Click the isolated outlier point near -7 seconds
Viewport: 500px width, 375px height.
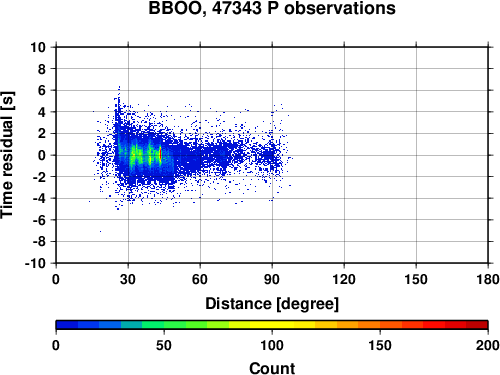pyautogui.click(x=100, y=231)
